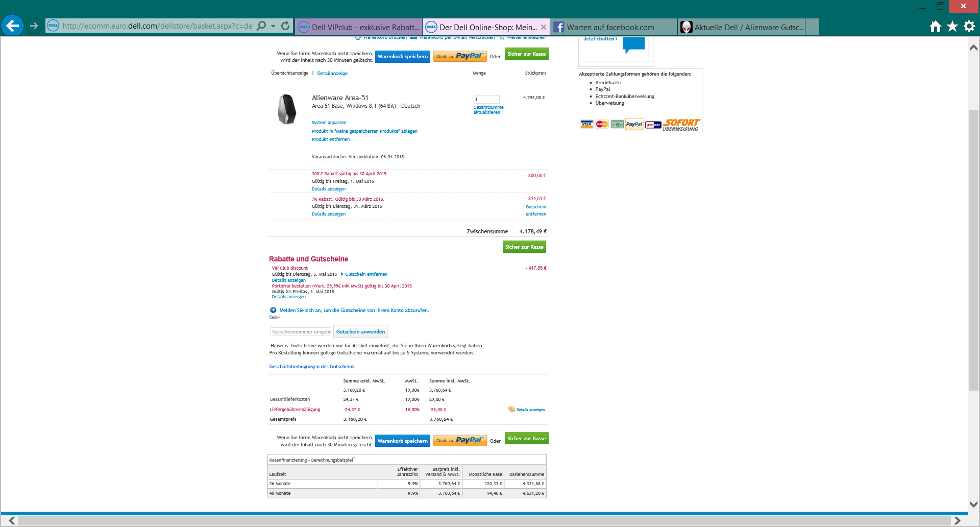The height and width of the screenshot is (527, 980).
Task: Click the SOFORT Überweisung logo
Action: coord(681,125)
